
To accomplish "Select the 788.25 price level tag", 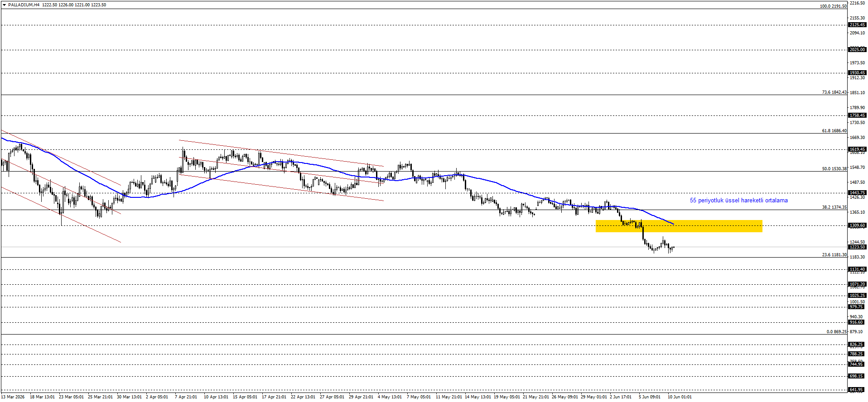I will coord(857,354).
